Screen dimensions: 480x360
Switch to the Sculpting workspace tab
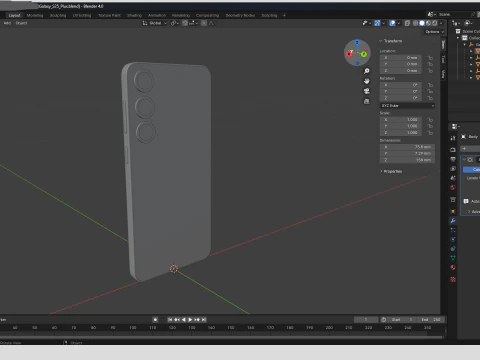(58, 15)
